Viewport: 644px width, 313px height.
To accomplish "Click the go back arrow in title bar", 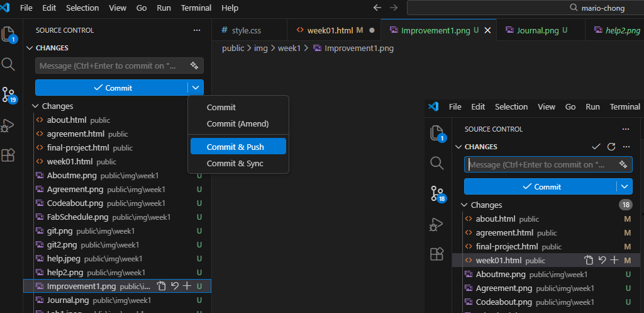I will coord(377,8).
